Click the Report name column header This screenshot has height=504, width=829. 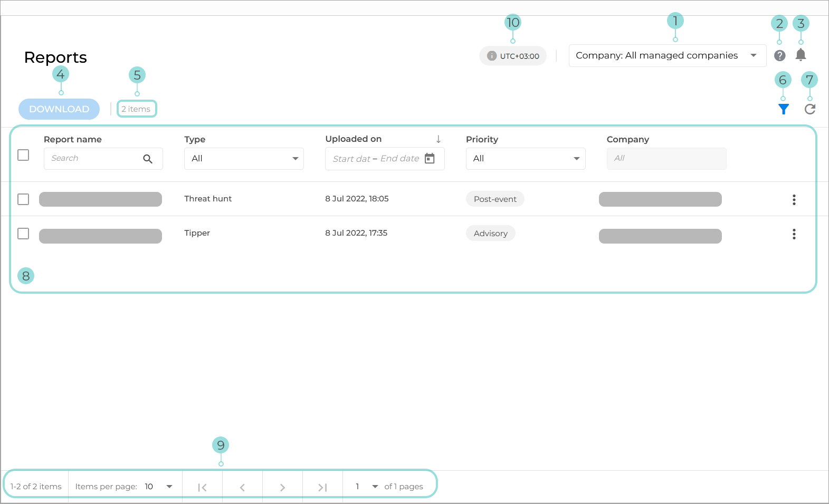(x=73, y=140)
